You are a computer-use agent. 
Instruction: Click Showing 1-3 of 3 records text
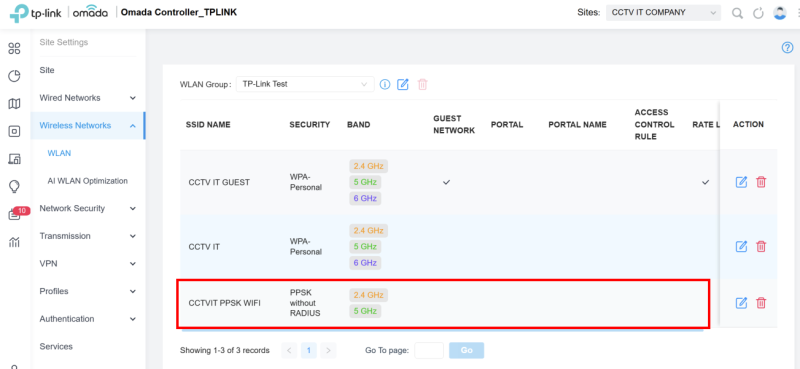click(224, 351)
